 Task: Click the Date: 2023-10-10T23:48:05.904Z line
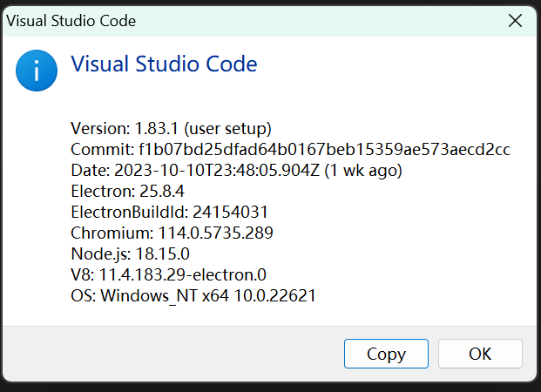point(237,170)
